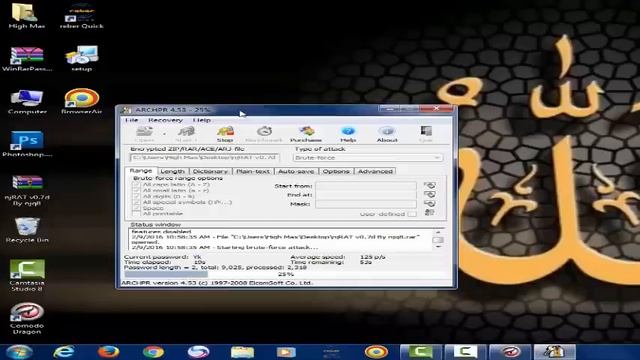Viewport: 640px width, 360px height.
Task: Click the 25% progress bar
Action: pos(285,274)
